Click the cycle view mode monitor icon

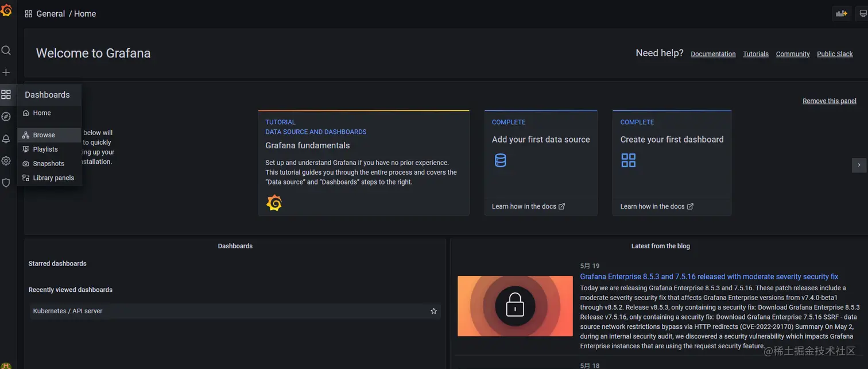pyautogui.click(x=863, y=14)
